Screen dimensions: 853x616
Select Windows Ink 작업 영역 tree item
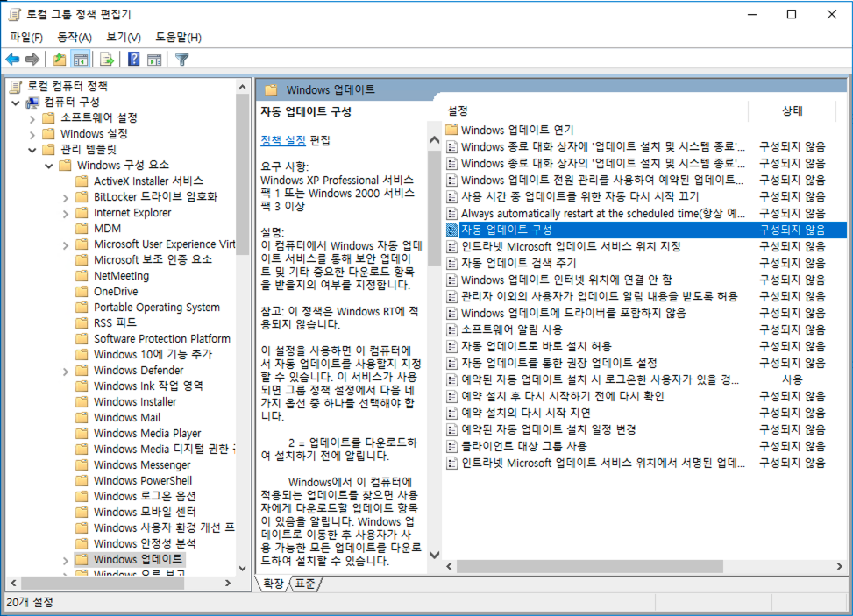148,386
